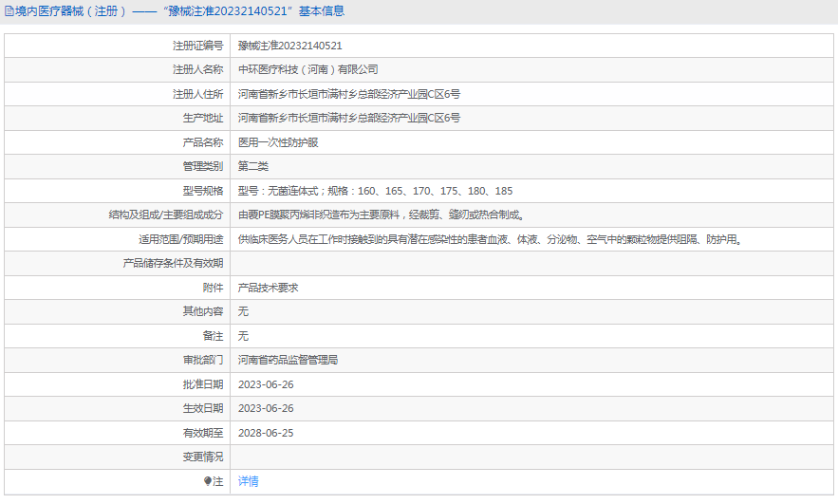The width and height of the screenshot is (838, 504).
Task: Select 2023-06-26 in the 生效日期 row
Action: tap(266, 408)
